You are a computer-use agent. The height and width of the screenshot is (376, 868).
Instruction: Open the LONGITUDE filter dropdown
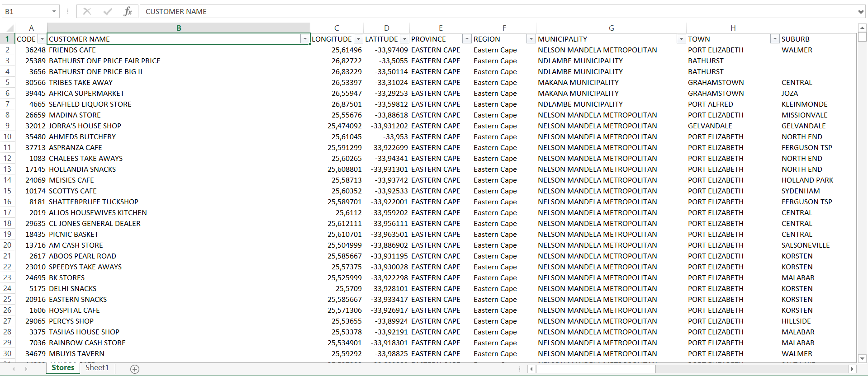(359, 39)
